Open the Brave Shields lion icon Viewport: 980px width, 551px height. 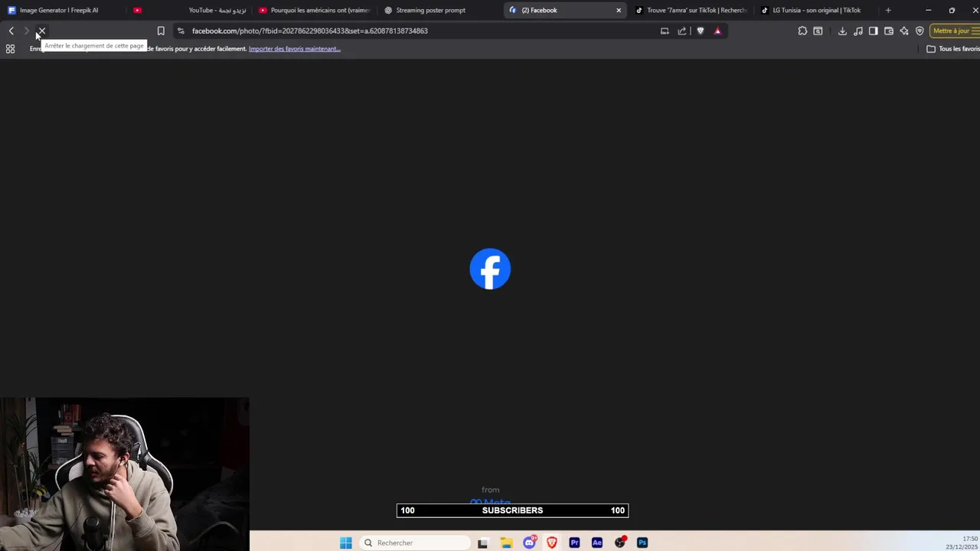(700, 31)
